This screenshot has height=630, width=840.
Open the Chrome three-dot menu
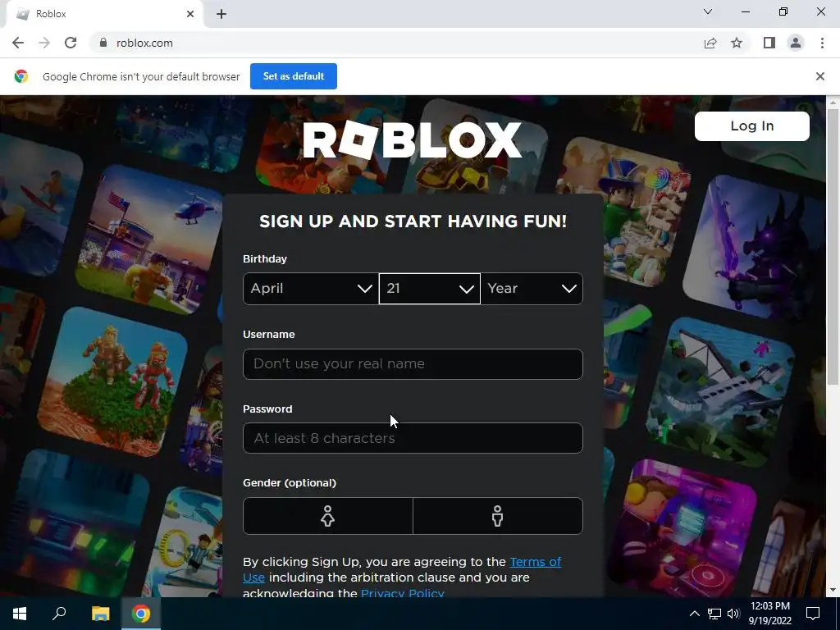point(822,43)
